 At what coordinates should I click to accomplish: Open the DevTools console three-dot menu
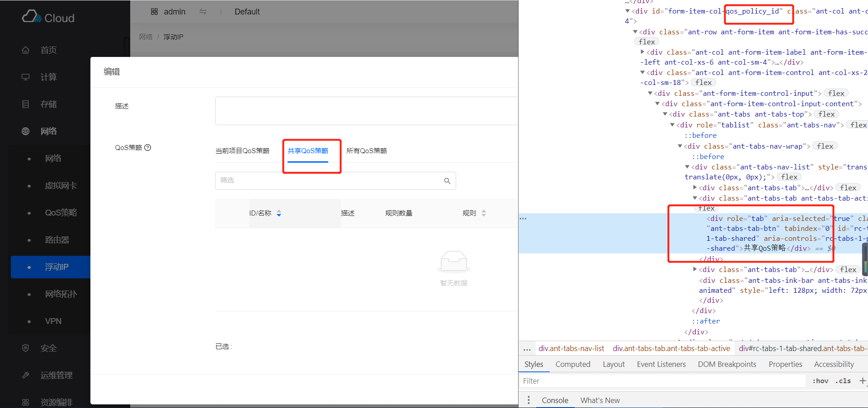528,400
